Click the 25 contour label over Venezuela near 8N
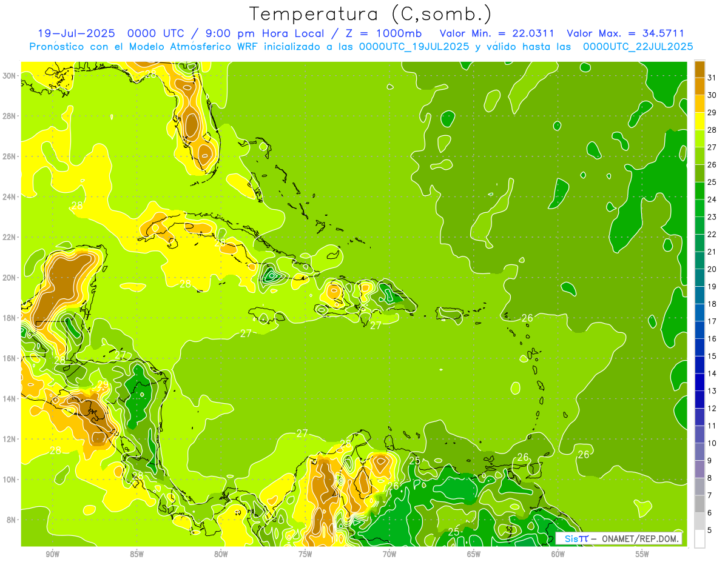The image size is (728, 562). [x=454, y=532]
